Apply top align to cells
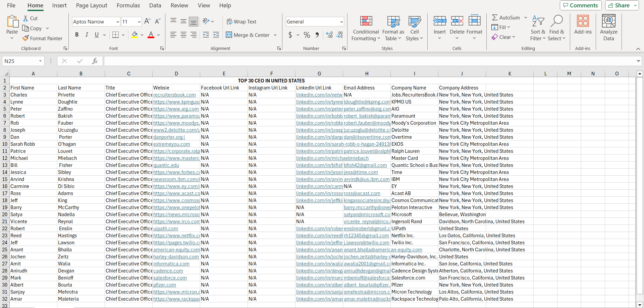This screenshot has width=644, height=308. coord(173,21)
